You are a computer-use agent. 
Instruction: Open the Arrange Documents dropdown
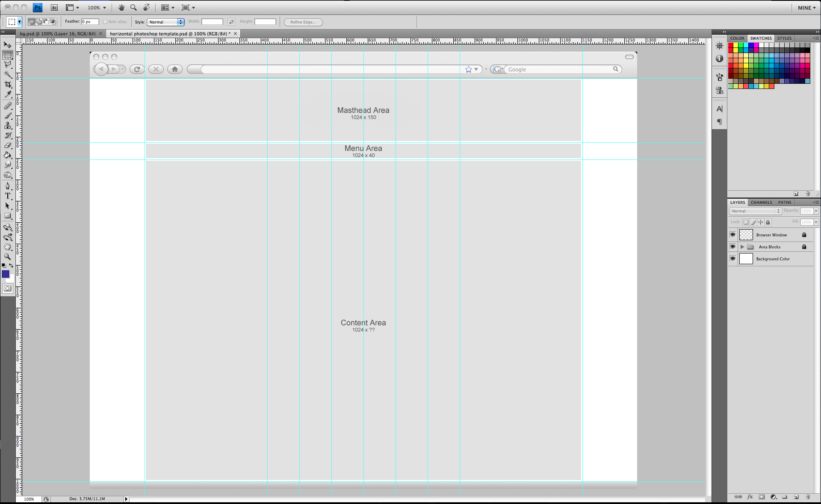pyautogui.click(x=168, y=8)
